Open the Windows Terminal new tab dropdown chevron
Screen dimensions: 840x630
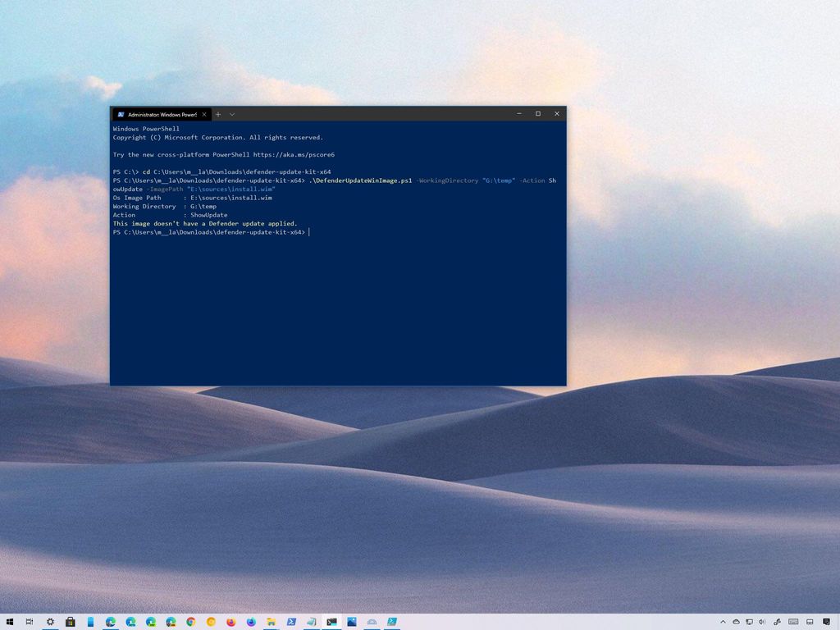point(232,114)
